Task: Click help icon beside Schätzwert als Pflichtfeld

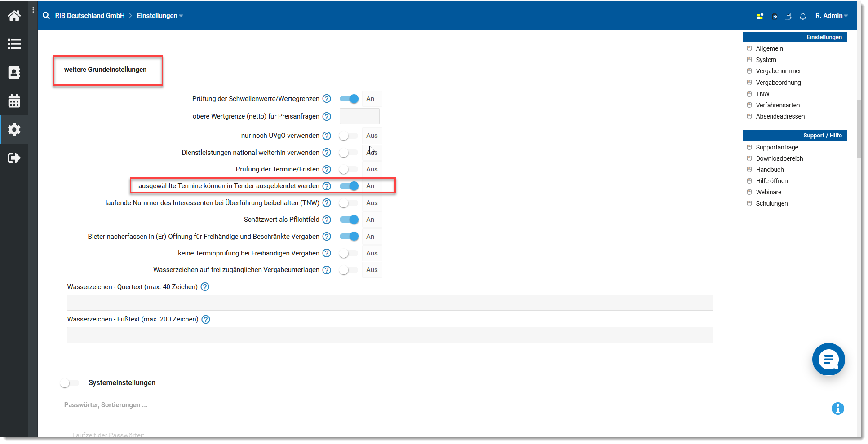Action: [x=327, y=220]
